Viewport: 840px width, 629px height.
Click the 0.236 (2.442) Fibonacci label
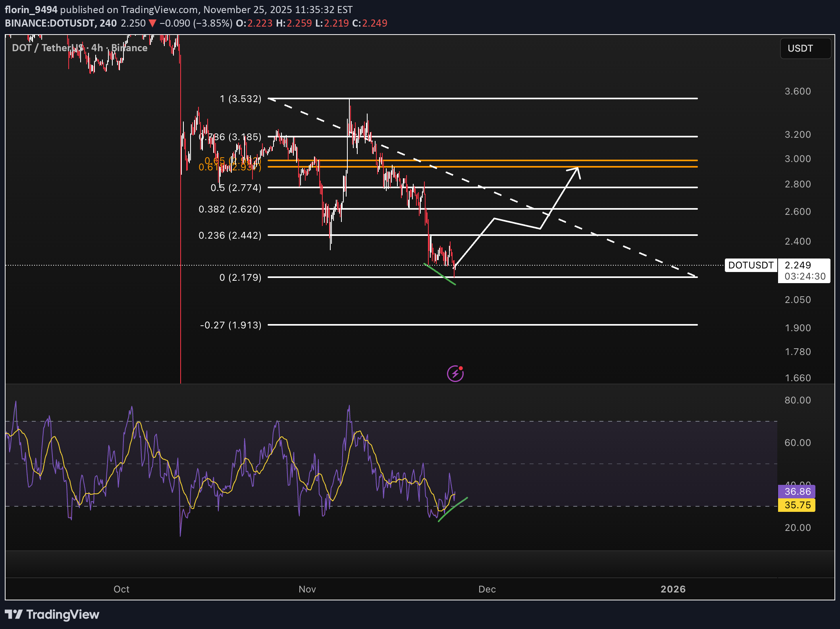(230, 235)
